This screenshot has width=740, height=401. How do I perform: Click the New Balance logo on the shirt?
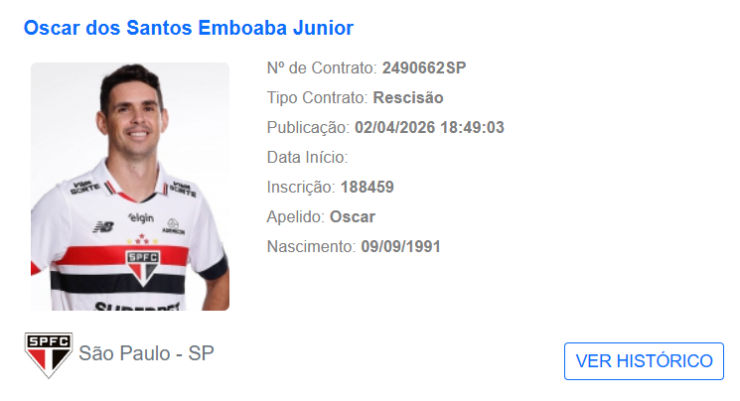pyautogui.click(x=103, y=227)
